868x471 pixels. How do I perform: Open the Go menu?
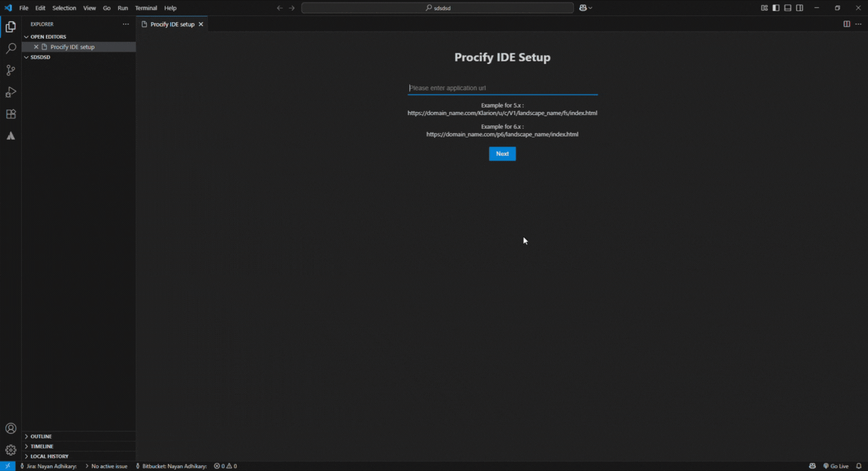point(107,8)
